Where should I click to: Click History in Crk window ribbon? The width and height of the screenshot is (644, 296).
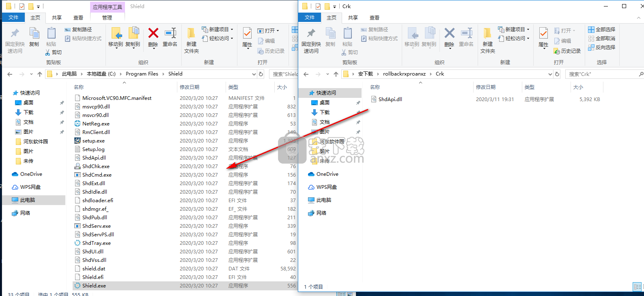(567, 51)
